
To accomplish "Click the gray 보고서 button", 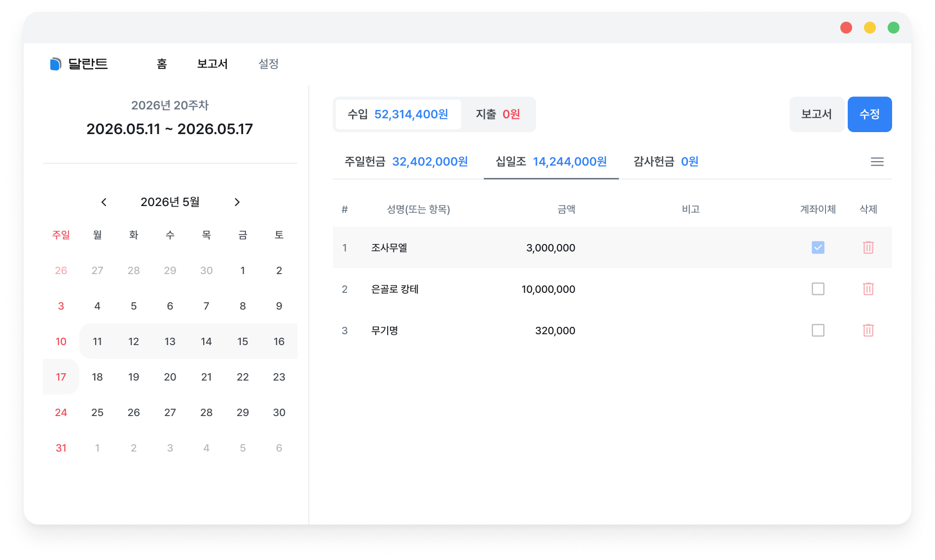I will click(x=817, y=114).
